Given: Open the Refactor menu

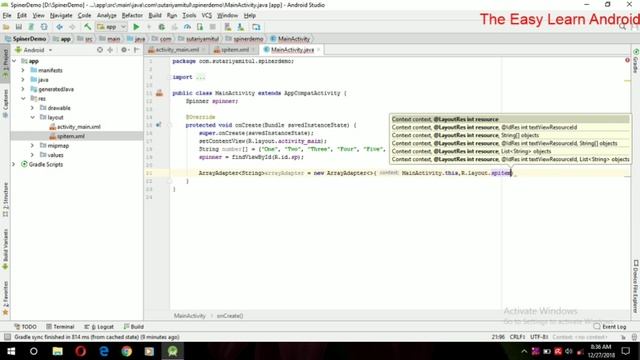Looking at the screenshot, I should [132, 15].
